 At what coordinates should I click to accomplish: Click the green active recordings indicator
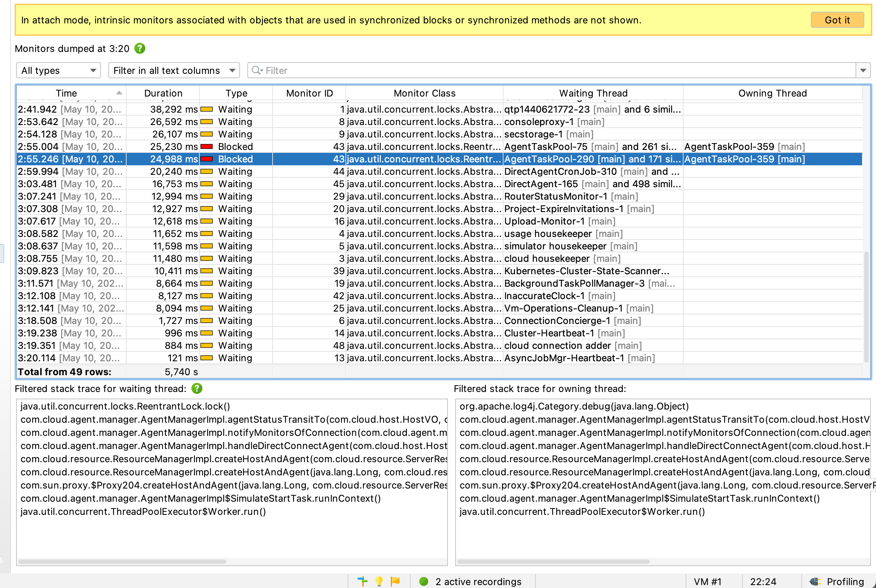(x=424, y=581)
